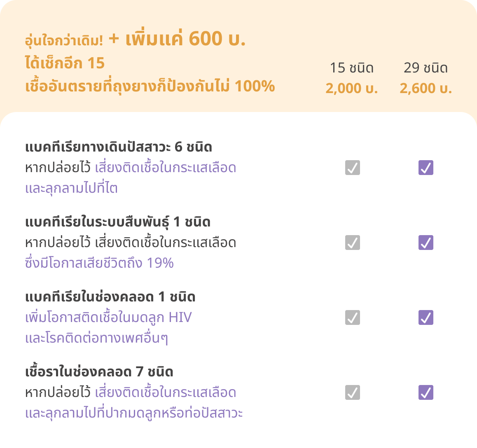Click the 2,600 บ. price label

(x=426, y=88)
